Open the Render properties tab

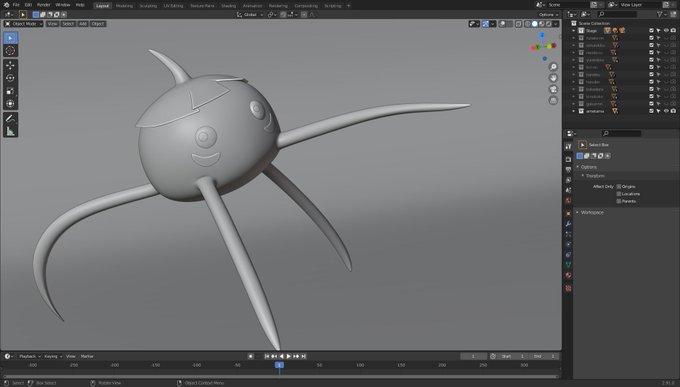569,159
